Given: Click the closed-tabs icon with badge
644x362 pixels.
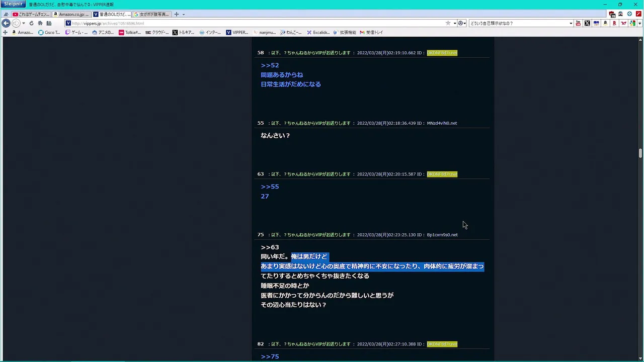Looking at the screenshot, I should pos(612,14).
